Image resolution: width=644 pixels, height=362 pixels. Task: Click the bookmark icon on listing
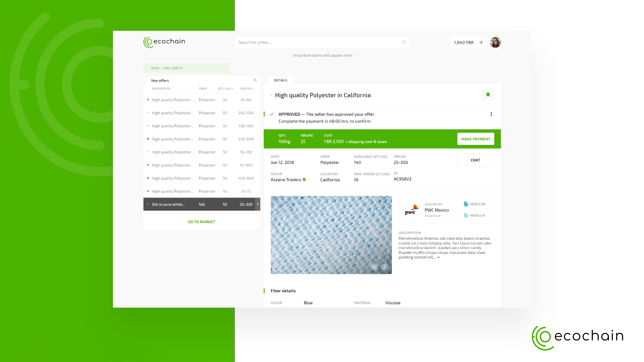tap(488, 95)
